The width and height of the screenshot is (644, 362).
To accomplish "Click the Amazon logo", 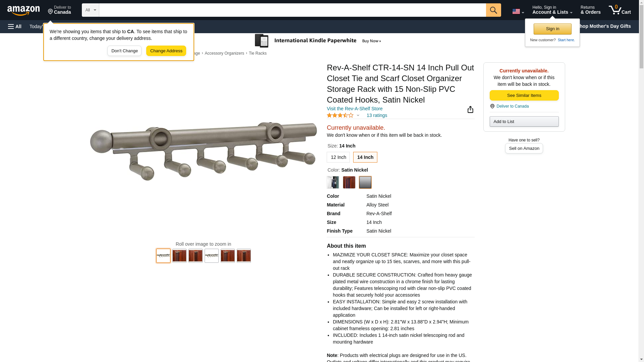I will pyautogui.click(x=23, y=10).
